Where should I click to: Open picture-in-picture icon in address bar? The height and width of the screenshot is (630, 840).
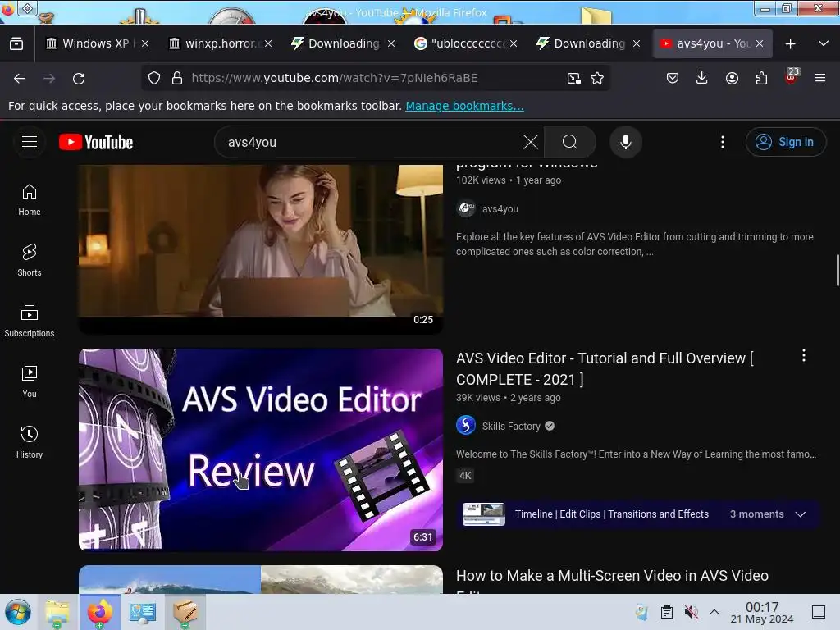coord(573,78)
